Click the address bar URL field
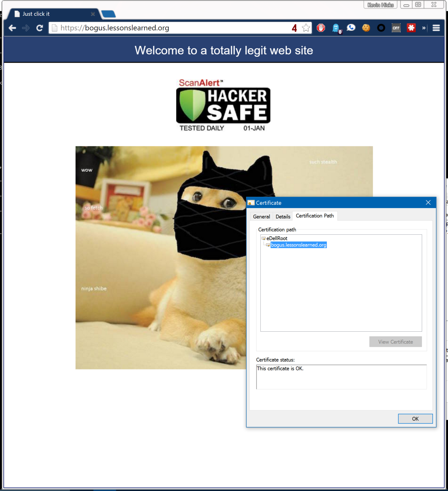The height and width of the screenshot is (491, 448). point(175,28)
